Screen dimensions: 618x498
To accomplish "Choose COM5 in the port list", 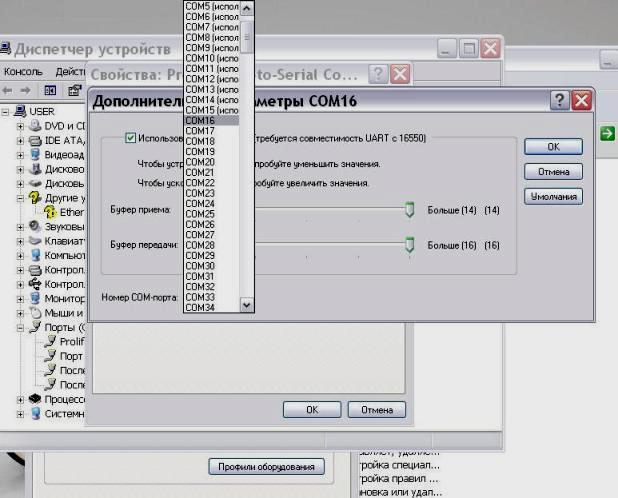I will coord(211,6).
